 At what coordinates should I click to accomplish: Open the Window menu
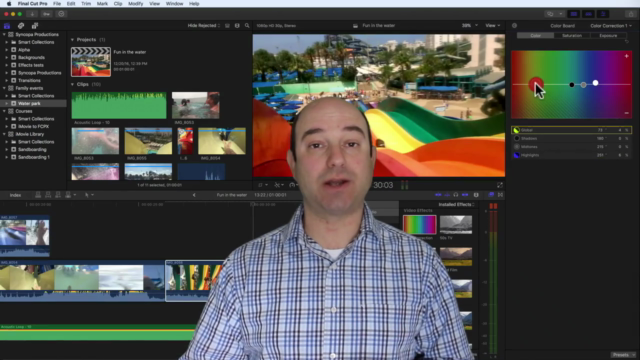coord(174,4)
